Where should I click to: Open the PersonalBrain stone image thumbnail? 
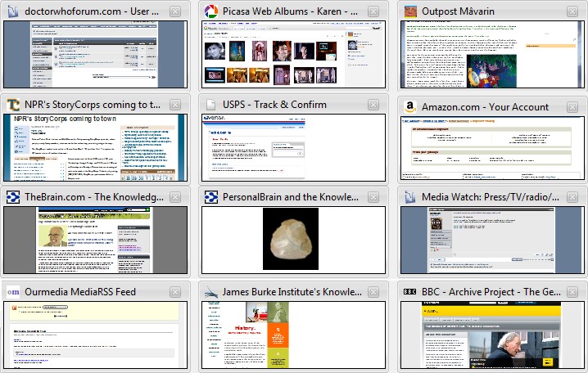point(294,240)
